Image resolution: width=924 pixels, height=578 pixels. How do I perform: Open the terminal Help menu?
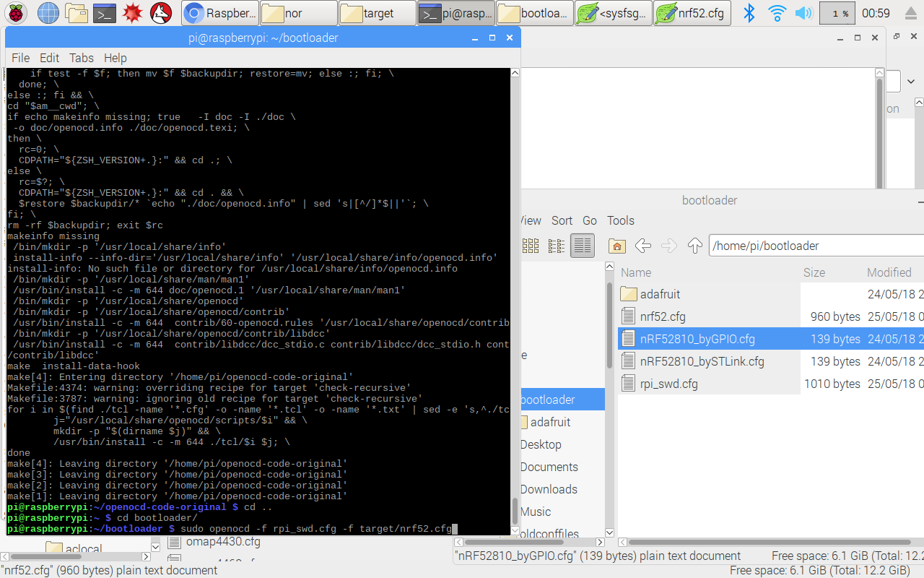pos(115,58)
